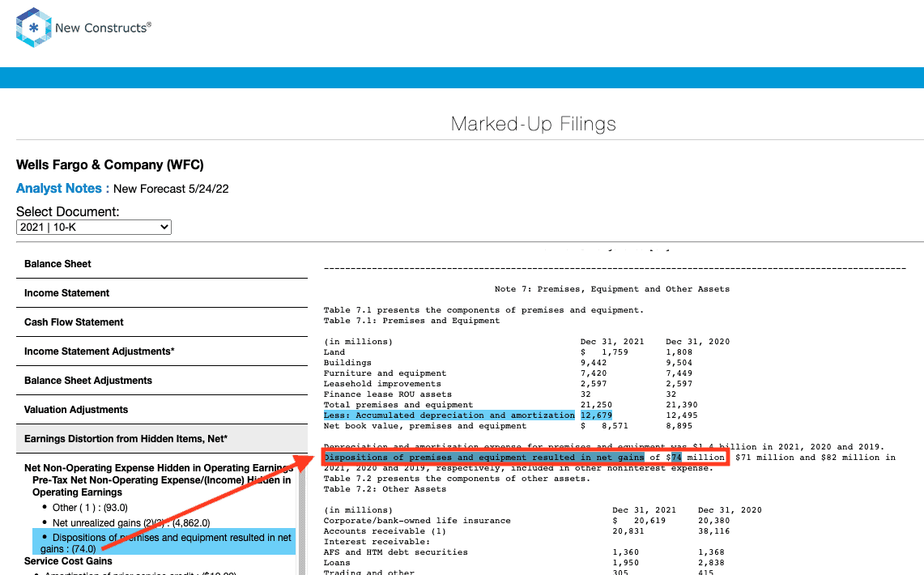
Task: Click the 9,504 Buildings value
Action: click(679, 363)
